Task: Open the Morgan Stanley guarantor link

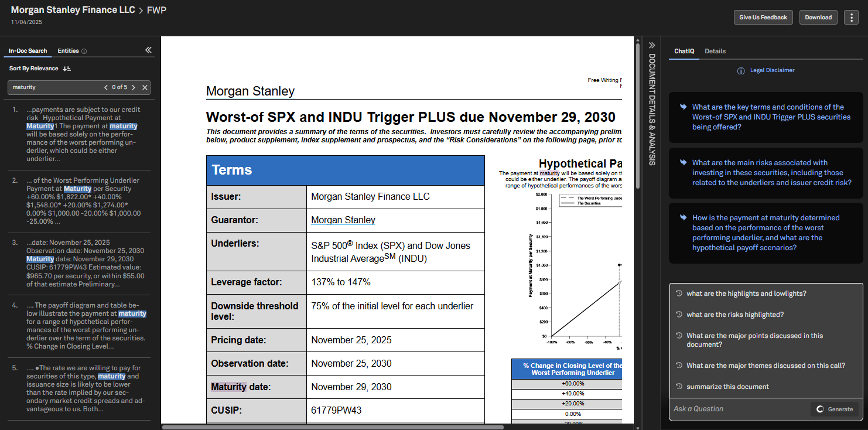Action: coord(343,220)
